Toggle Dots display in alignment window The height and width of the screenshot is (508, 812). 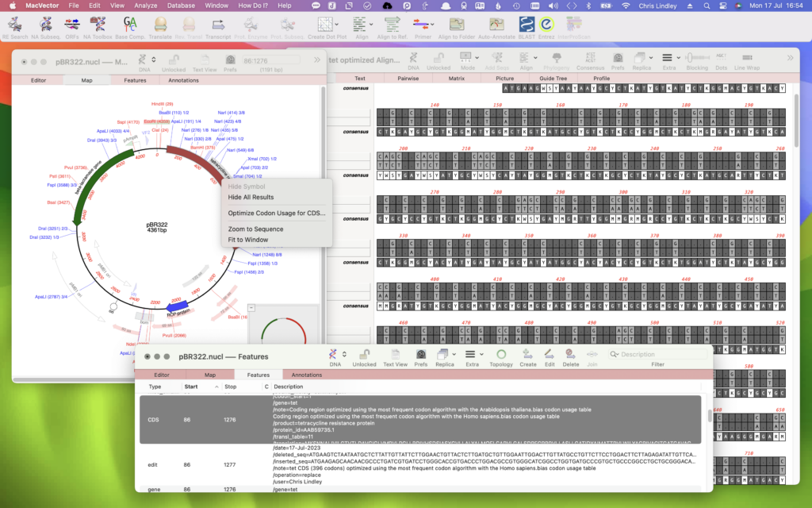point(722,61)
